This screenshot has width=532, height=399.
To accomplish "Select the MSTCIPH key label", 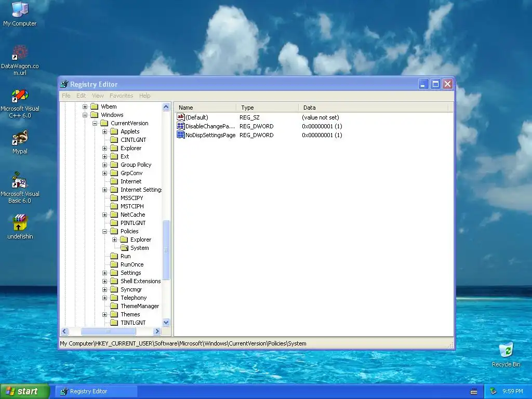I will (x=132, y=206).
